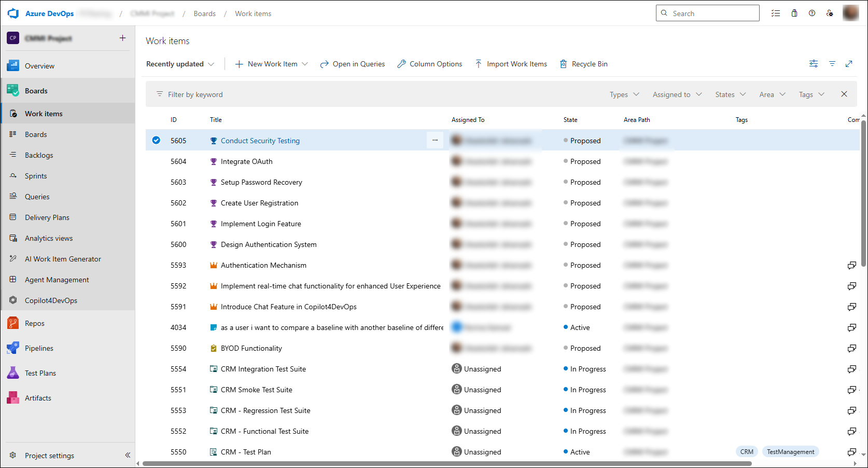
Task: Open the Marketplace shopping bag icon
Action: coord(794,13)
